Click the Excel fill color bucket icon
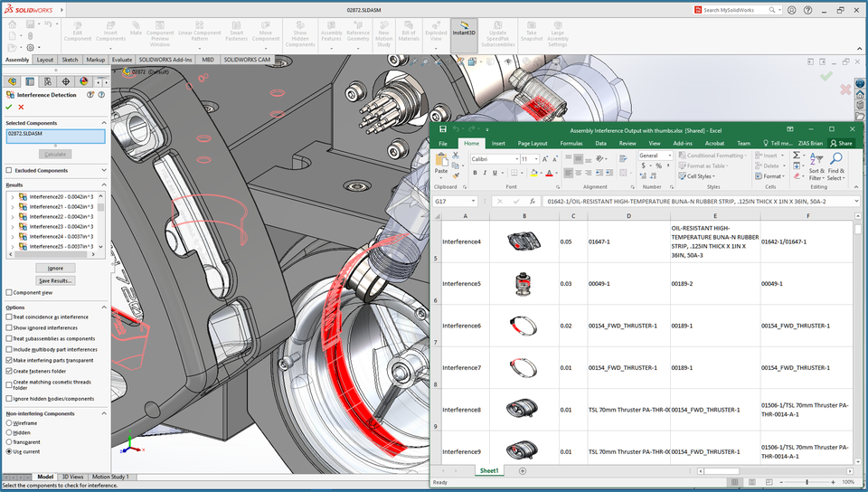The image size is (868, 492). pos(534,173)
